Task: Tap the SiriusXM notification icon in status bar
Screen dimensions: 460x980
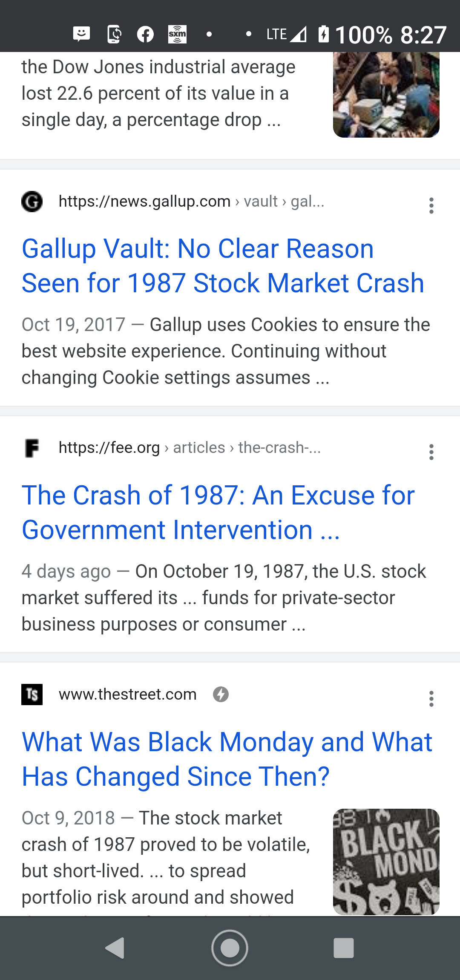Action: click(177, 34)
